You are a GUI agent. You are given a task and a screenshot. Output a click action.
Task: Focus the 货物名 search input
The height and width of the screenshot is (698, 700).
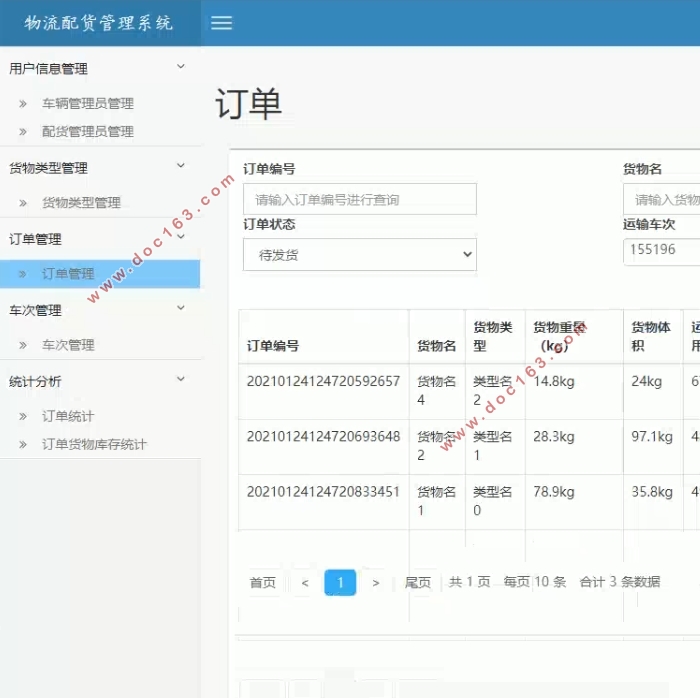tap(662, 199)
